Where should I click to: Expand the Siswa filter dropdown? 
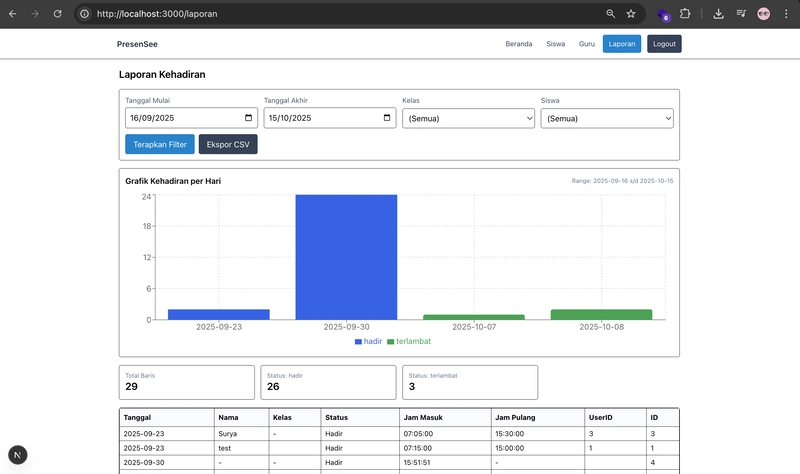tap(607, 118)
